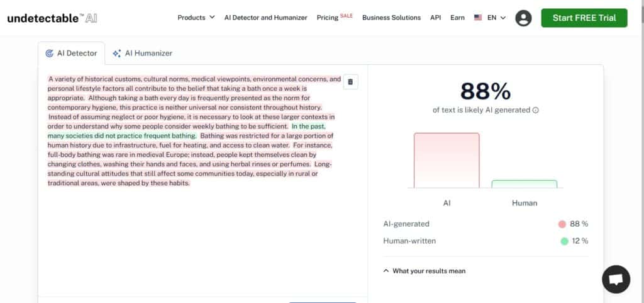The width and height of the screenshot is (644, 303).
Task: Click the undetectable AI logo
Action: (52, 18)
